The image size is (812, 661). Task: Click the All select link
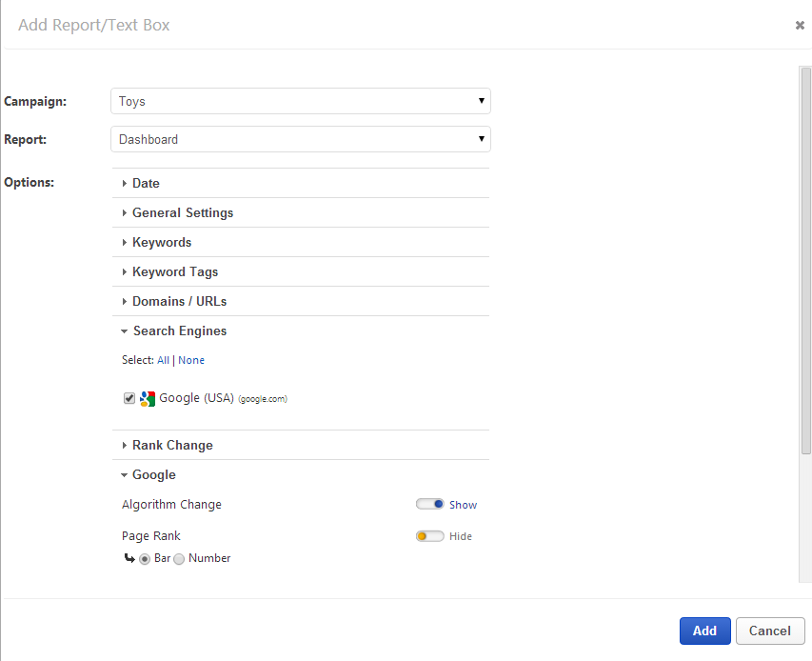point(163,360)
